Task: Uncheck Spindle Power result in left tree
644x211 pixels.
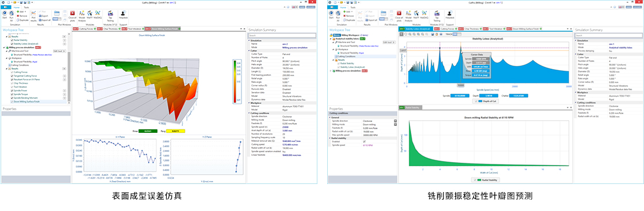Action: (x=12, y=91)
